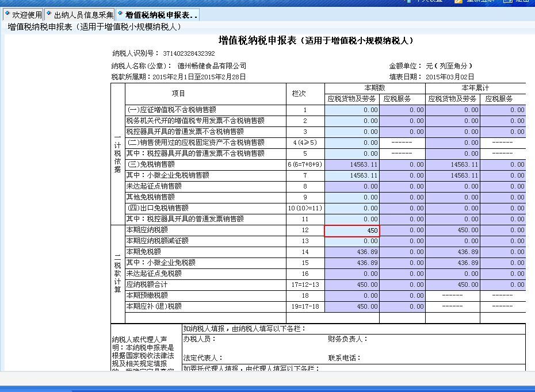The width and height of the screenshot is (535, 392).
Task: Click row label (一)应征增值税不含税销售额
Action: pos(171,110)
